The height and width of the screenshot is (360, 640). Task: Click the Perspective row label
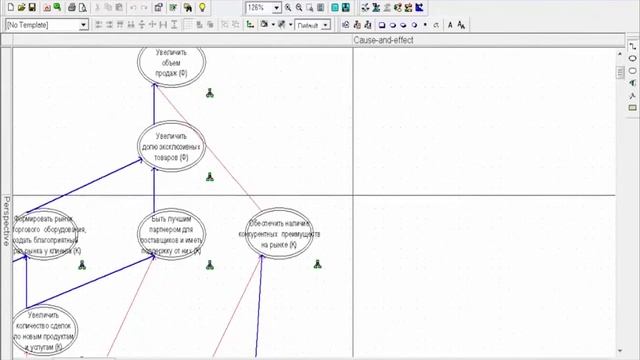pyautogui.click(x=6, y=221)
